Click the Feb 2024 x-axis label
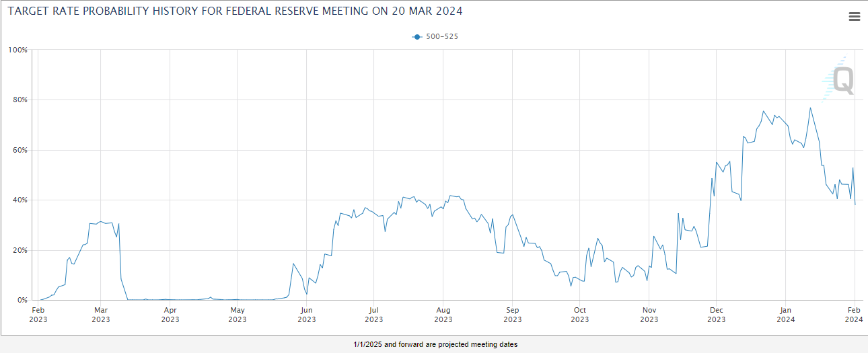 (x=853, y=315)
